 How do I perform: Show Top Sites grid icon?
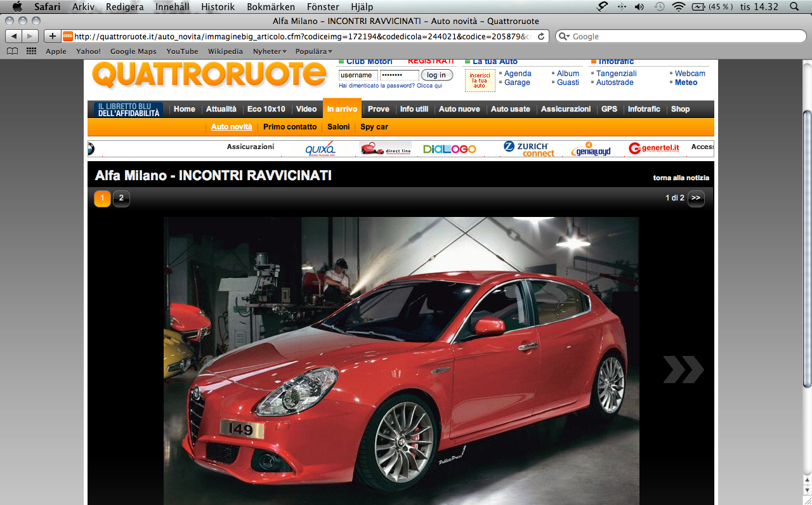31,51
